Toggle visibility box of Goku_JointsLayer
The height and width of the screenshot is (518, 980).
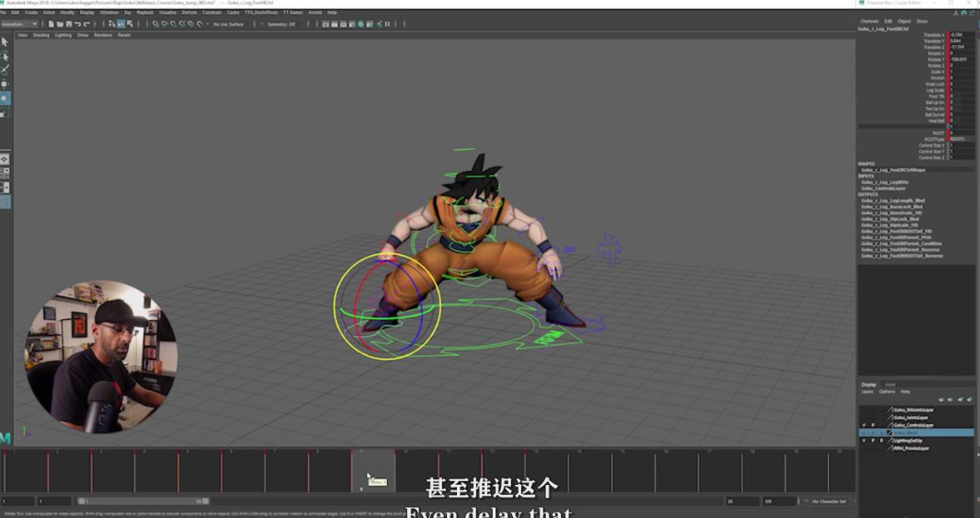tap(864, 418)
